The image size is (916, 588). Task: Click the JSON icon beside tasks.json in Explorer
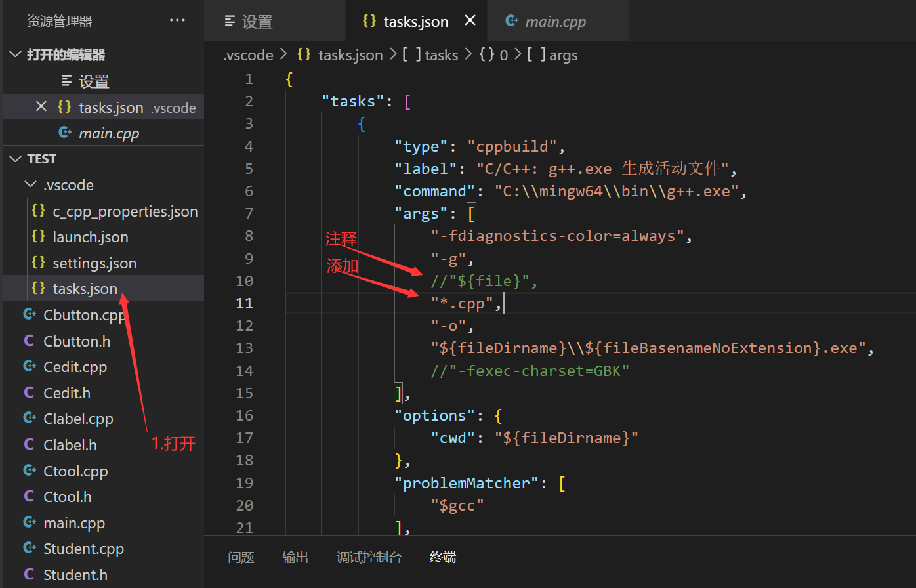pos(37,288)
